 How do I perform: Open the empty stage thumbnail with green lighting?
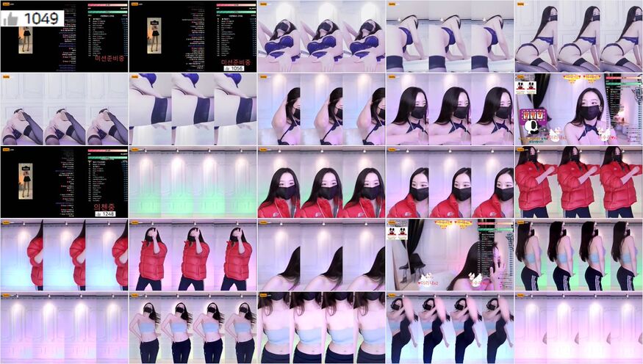(193, 182)
